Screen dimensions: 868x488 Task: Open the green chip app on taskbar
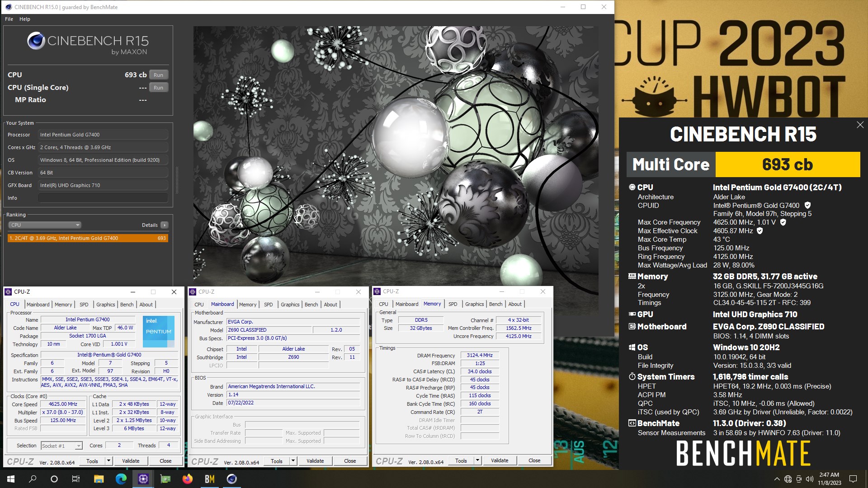[x=165, y=479]
